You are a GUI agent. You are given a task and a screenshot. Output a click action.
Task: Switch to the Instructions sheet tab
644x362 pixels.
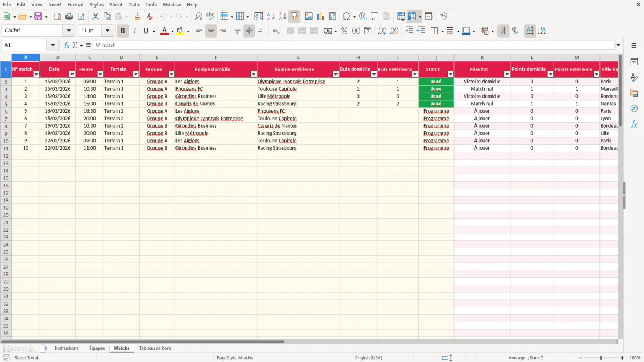coord(67,348)
